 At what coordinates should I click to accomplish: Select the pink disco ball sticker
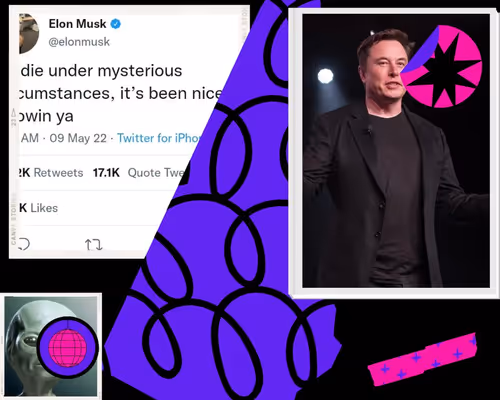point(68,347)
